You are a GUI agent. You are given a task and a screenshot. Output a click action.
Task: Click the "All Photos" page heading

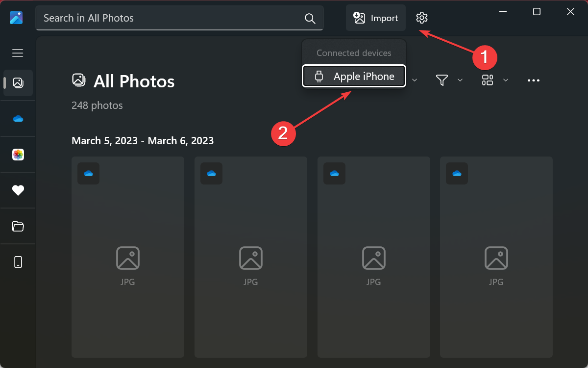[x=134, y=81]
